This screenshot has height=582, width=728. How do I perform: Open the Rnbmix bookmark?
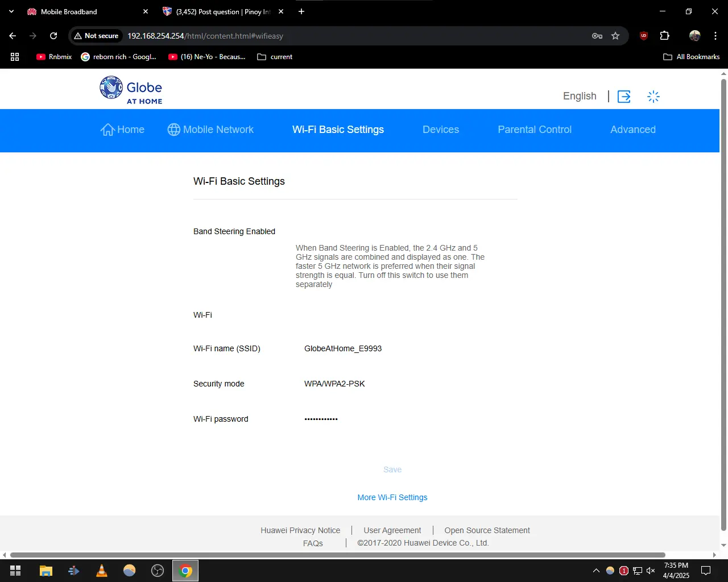pos(54,57)
